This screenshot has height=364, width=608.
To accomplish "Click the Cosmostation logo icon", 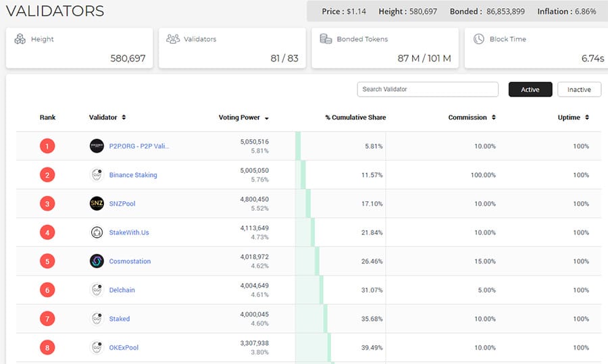I will 97,261.
